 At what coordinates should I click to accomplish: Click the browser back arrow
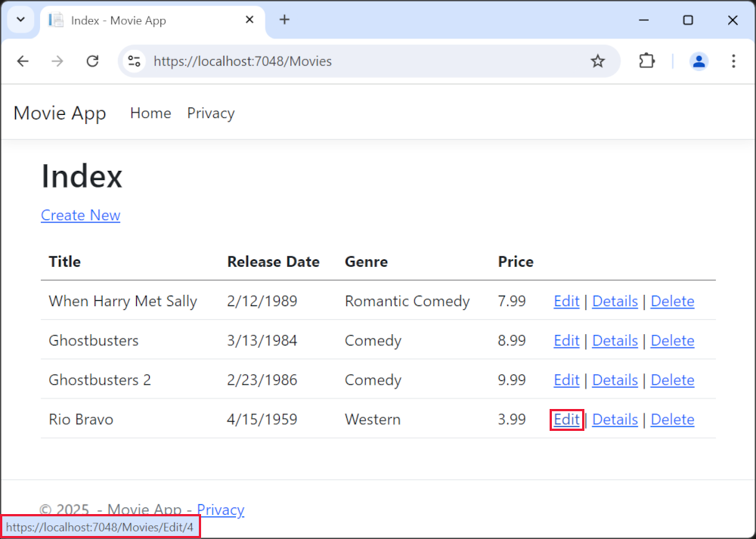[22, 61]
